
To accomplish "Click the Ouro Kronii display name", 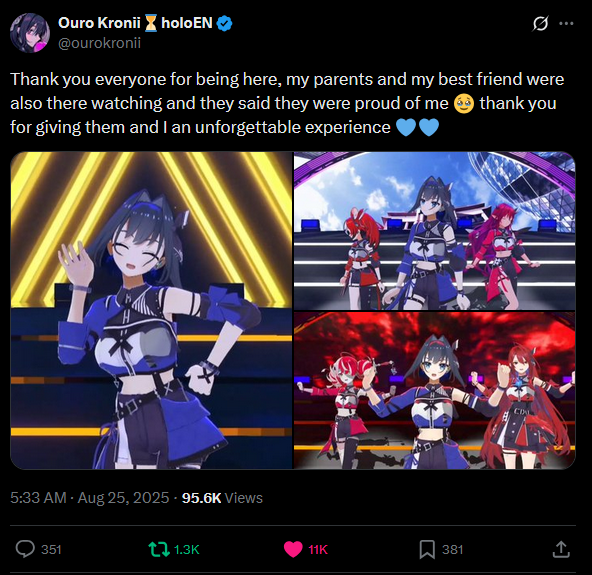I will click(99, 23).
